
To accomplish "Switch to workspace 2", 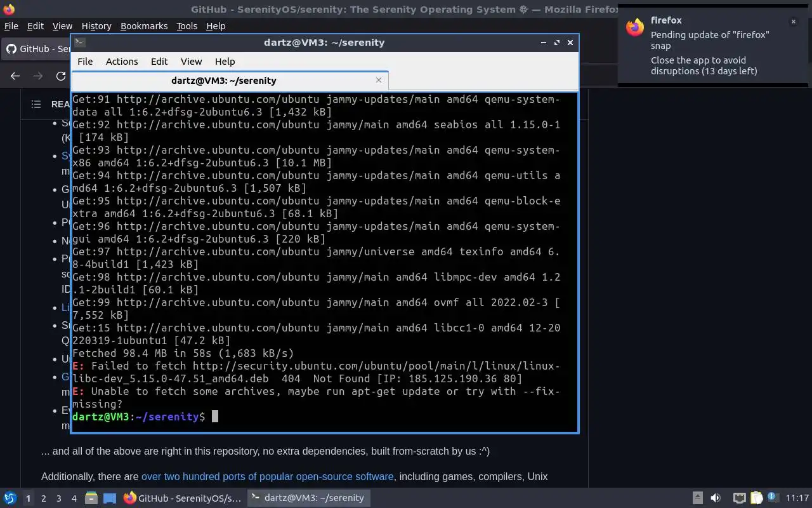I will 44,498.
